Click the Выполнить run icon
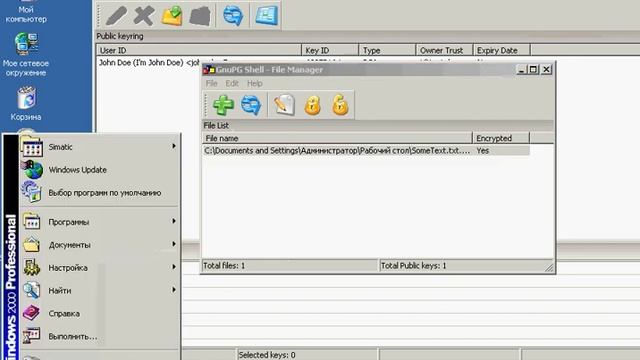This screenshot has width=640, height=360. [x=31, y=336]
